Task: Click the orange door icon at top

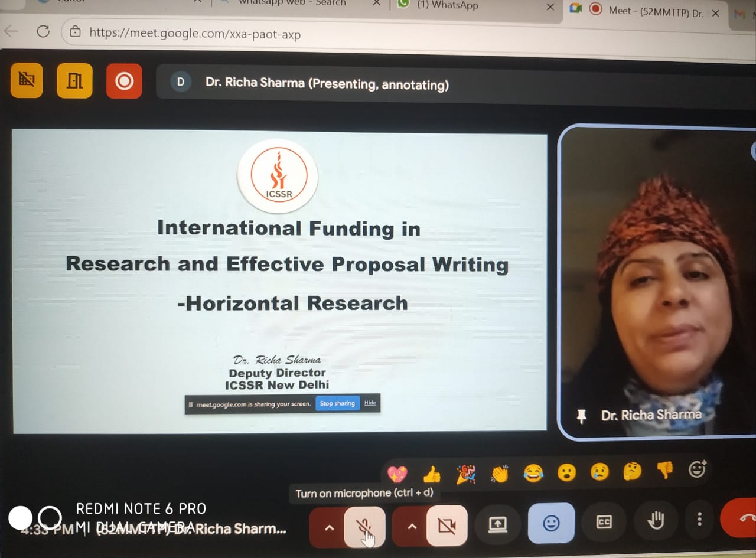Action: (x=74, y=80)
